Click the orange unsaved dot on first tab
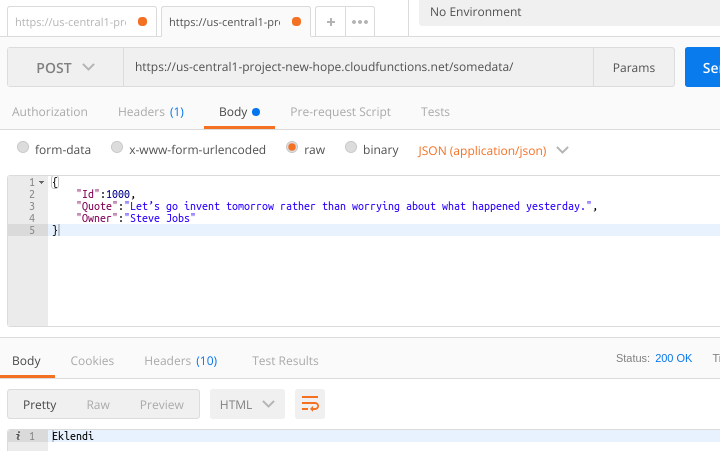The width and height of the screenshot is (720, 451). 142,21
